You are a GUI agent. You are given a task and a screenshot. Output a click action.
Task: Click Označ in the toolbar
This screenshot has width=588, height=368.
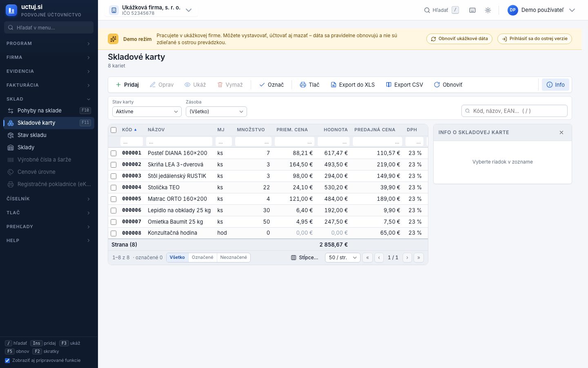272,85
